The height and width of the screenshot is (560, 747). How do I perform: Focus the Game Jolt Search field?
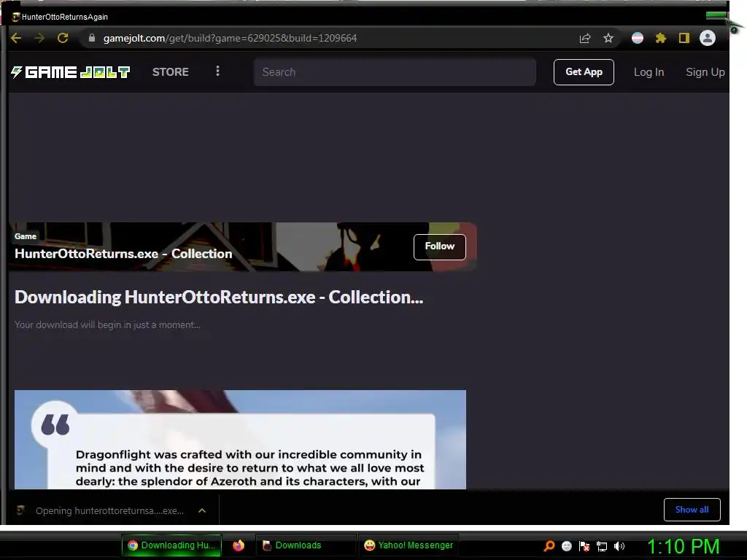(x=395, y=72)
